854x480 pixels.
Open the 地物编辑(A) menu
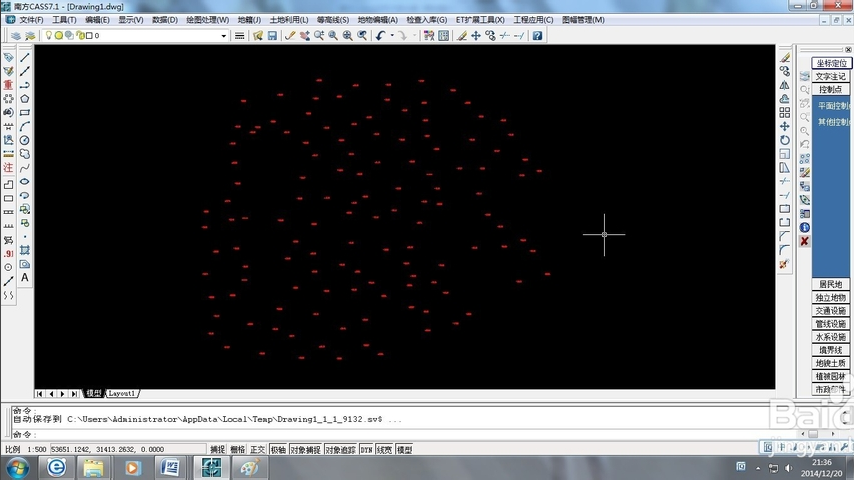pos(377,20)
